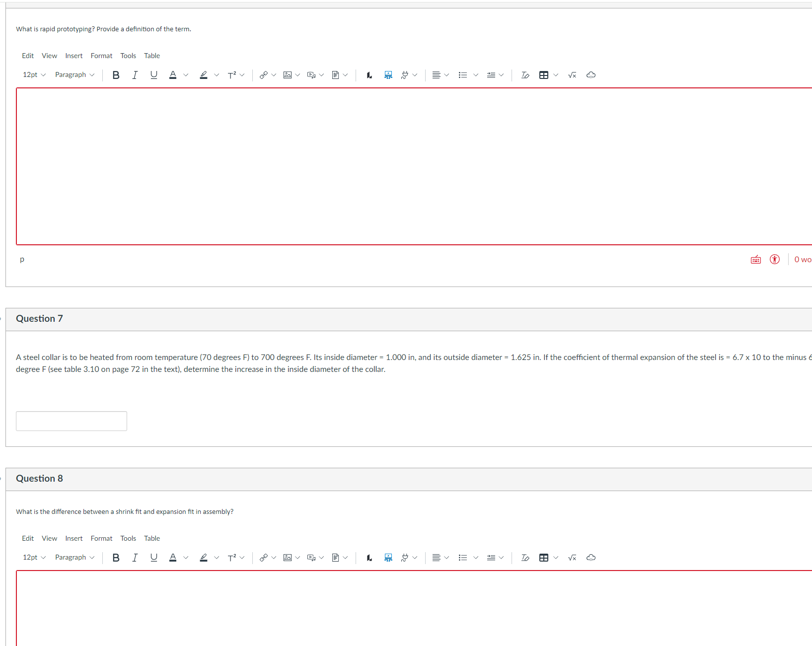The image size is (812, 646).
Task: Open the Paragraph style dropdown in Question 8 toolbar
Action: [x=74, y=558]
